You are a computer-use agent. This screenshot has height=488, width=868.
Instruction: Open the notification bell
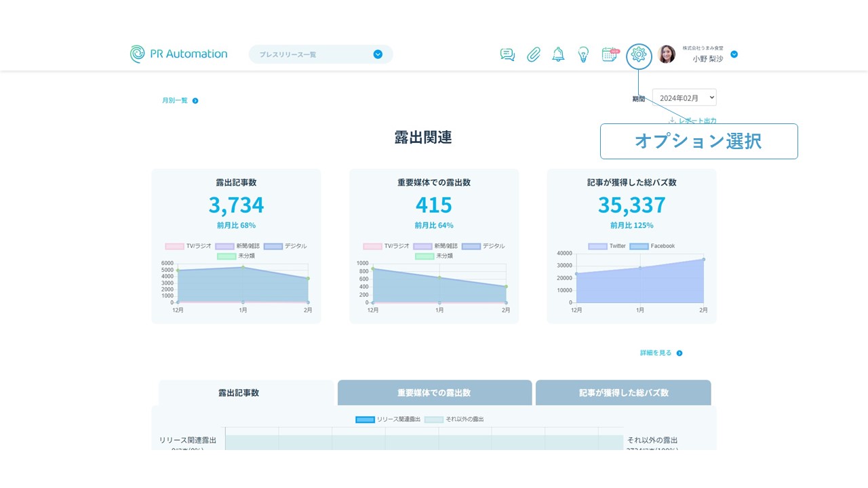pyautogui.click(x=558, y=55)
